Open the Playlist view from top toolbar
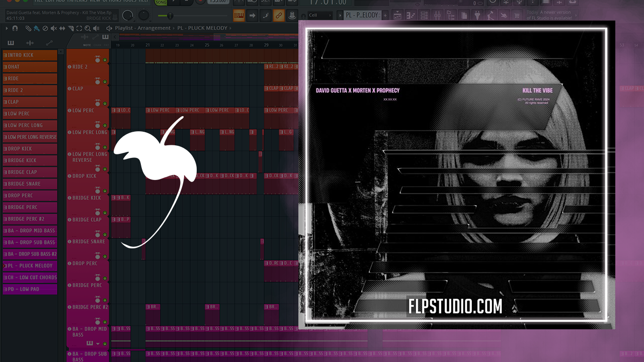This screenshot has width=644, height=362. click(397, 16)
